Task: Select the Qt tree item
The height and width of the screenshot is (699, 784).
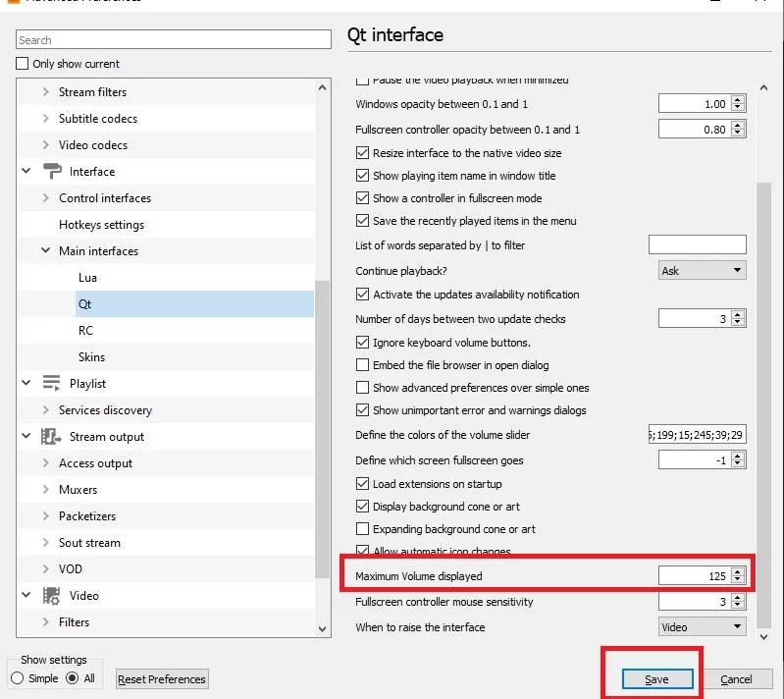Action: click(x=194, y=303)
